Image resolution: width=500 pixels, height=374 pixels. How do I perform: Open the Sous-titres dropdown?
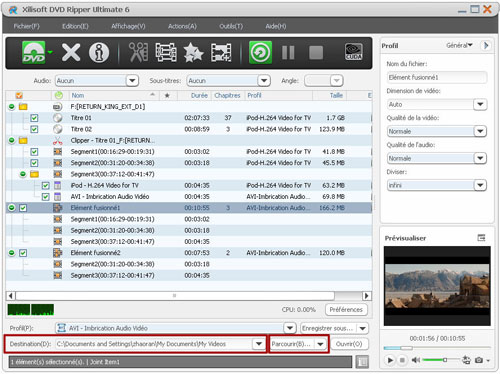(264, 81)
